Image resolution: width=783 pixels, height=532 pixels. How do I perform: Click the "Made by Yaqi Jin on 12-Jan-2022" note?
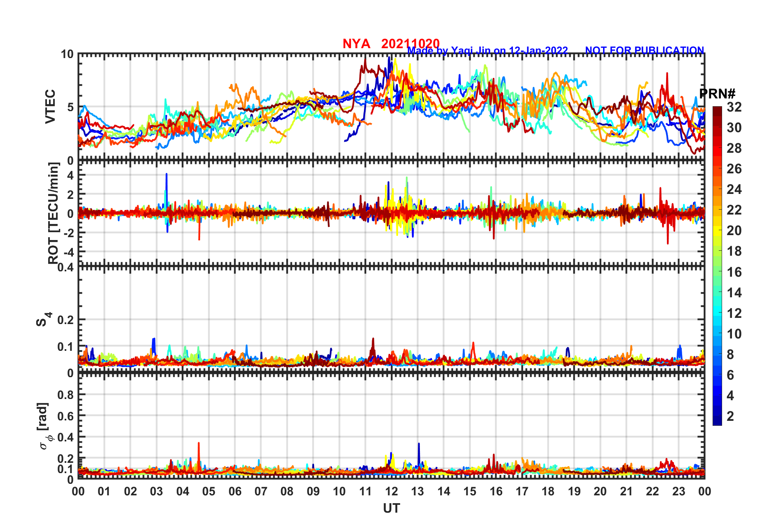click(488, 51)
